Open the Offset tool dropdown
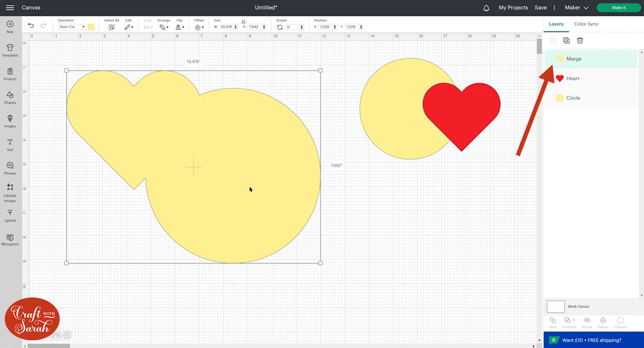Viewport: 644px width, 348px height. [199, 27]
